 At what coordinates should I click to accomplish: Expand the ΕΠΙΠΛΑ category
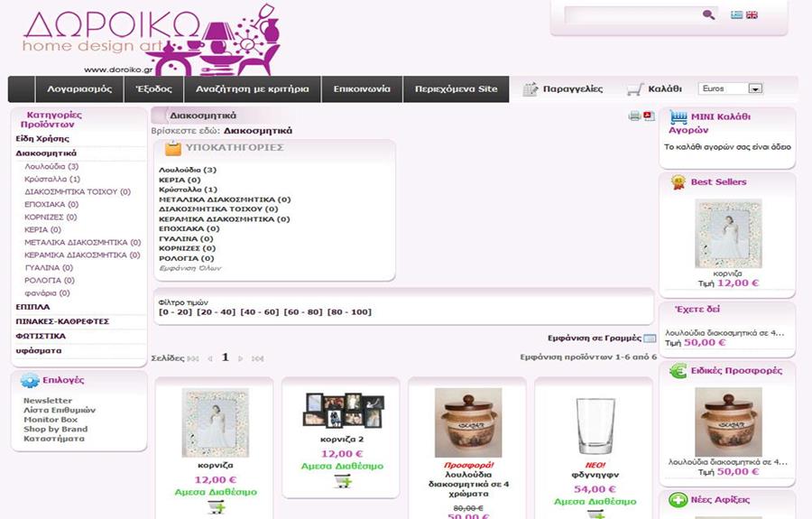33,307
